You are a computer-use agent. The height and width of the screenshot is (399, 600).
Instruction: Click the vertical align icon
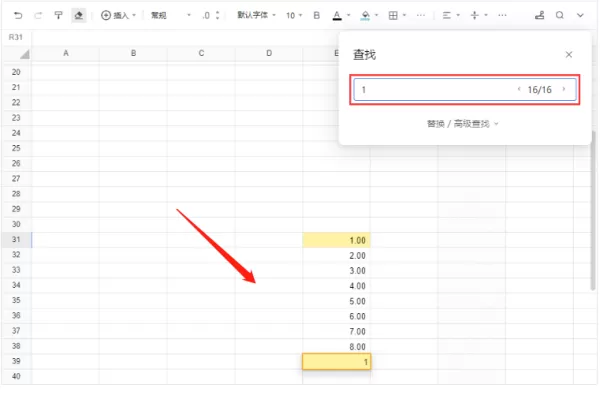tap(474, 15)
